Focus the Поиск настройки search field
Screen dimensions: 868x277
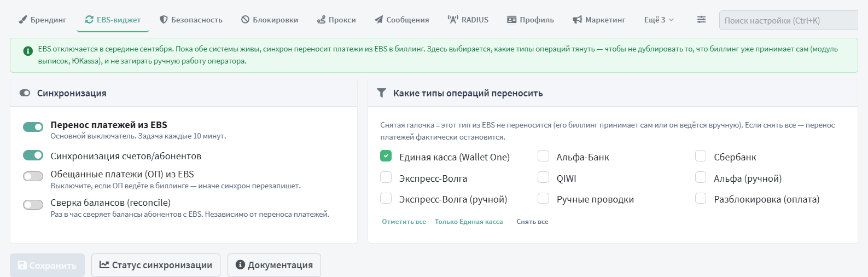tap(789, 20)
